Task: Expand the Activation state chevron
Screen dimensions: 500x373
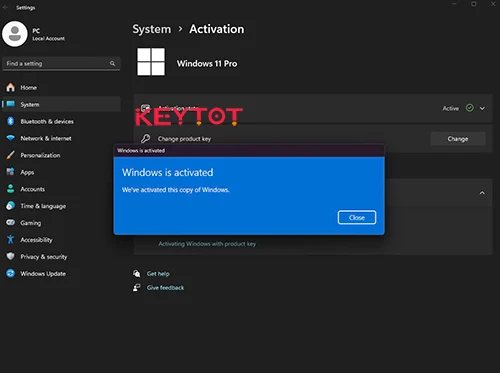Action: coord(482,108)
